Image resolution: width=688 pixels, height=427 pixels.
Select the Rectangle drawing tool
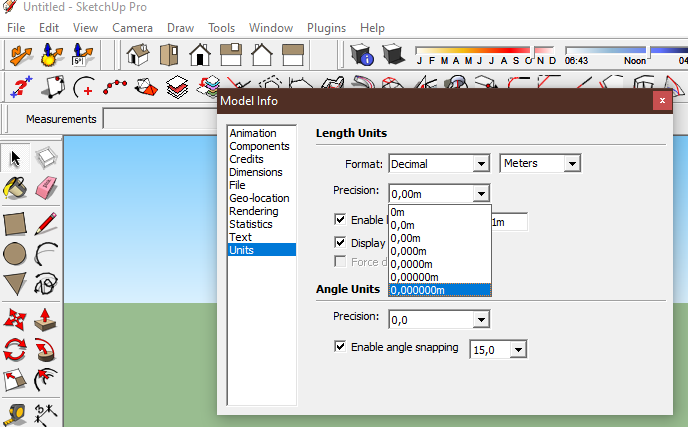[15, 224]
